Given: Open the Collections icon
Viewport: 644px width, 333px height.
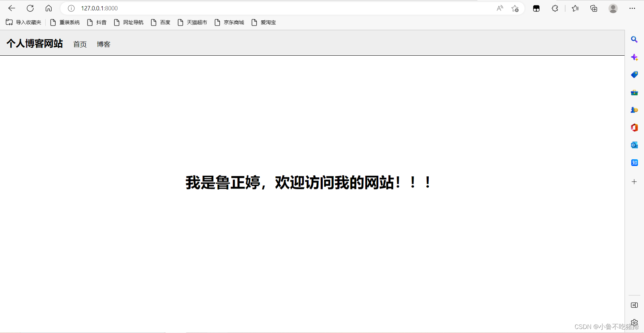Looking at the screenshot, I should tap(594, 8).
